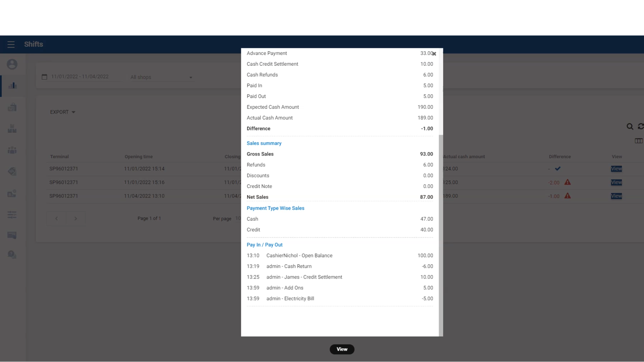
Task: Open the discount tag icon
Action: pos(12,172)
